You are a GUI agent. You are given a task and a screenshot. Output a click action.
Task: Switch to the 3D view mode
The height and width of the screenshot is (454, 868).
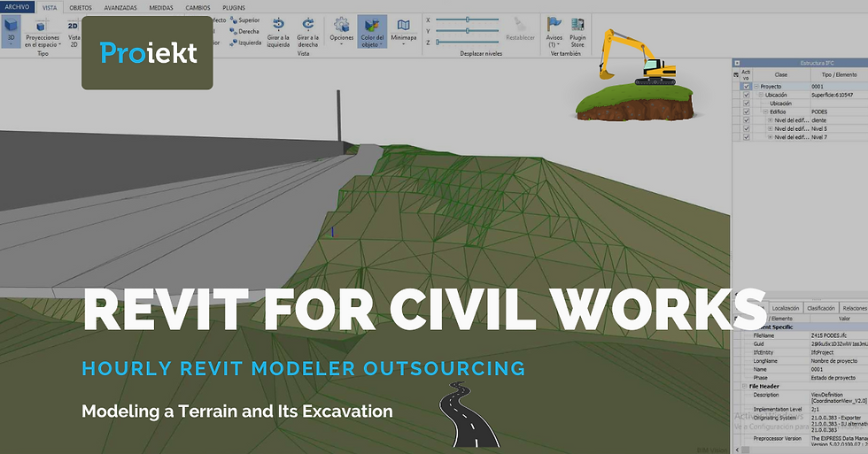pyautogui.click(x=11, y=31)
